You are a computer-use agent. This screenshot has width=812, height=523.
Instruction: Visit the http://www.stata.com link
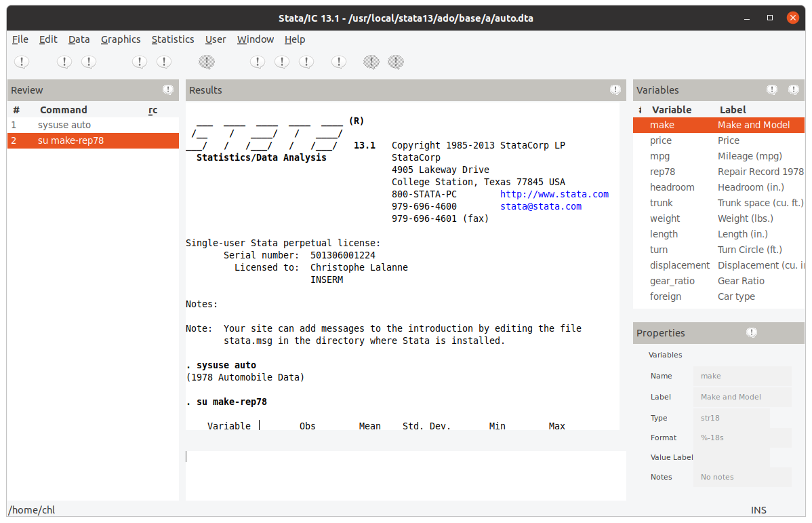click(x=554, y=194)
